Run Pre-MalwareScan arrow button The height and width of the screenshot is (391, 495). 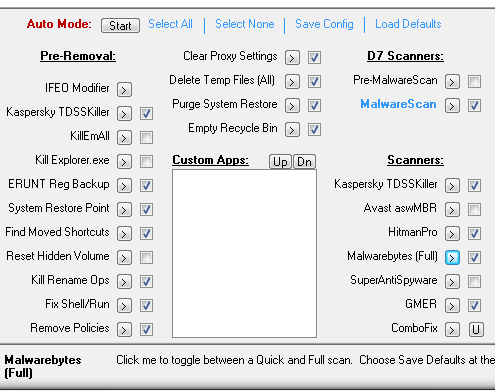click(x=452, y=82)
